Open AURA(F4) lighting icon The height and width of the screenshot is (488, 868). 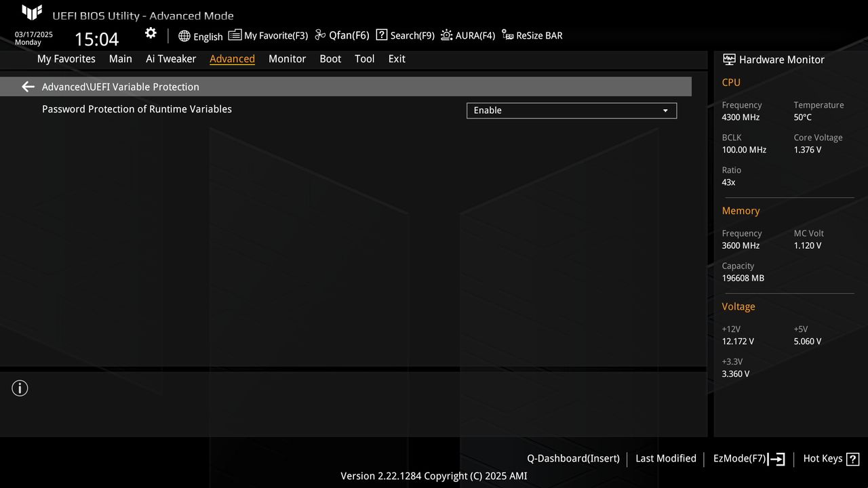pyautogui.click(x=447, y=35)
